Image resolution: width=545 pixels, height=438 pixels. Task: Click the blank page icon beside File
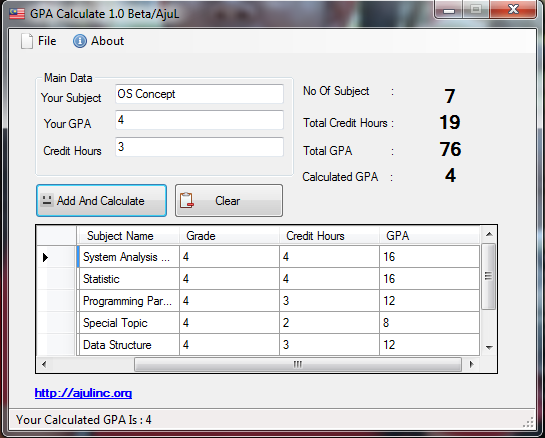click(x=27, y=41)
